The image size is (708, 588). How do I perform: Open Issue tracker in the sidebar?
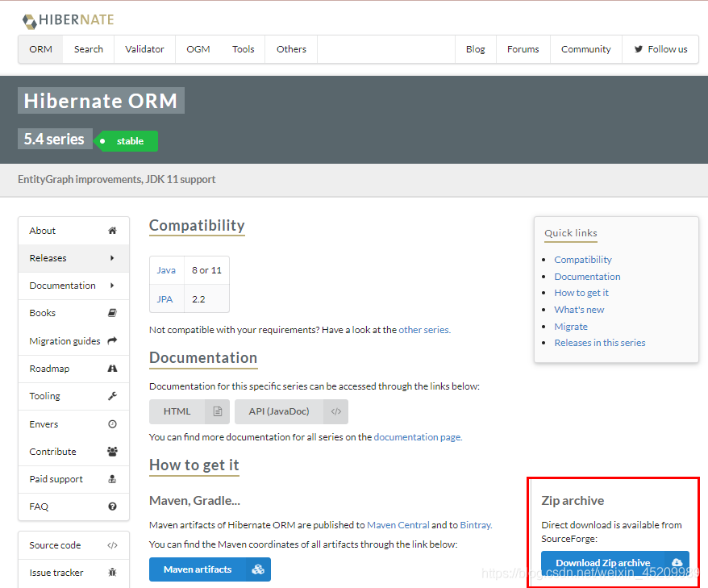(73, 573)
